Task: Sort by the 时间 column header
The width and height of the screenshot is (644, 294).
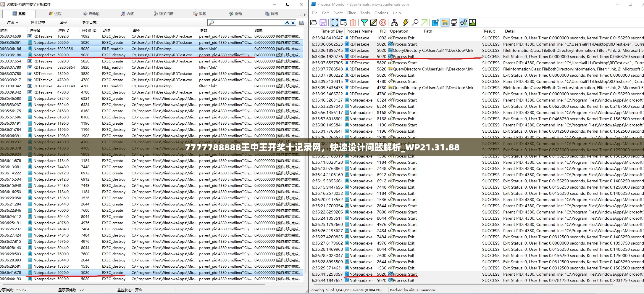Action: (13, 30)
